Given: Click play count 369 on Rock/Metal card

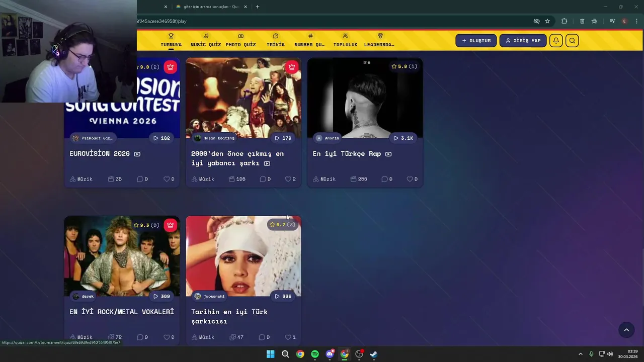Looking at the screenshot, I should pyautogui.click(x=162, y=296).
